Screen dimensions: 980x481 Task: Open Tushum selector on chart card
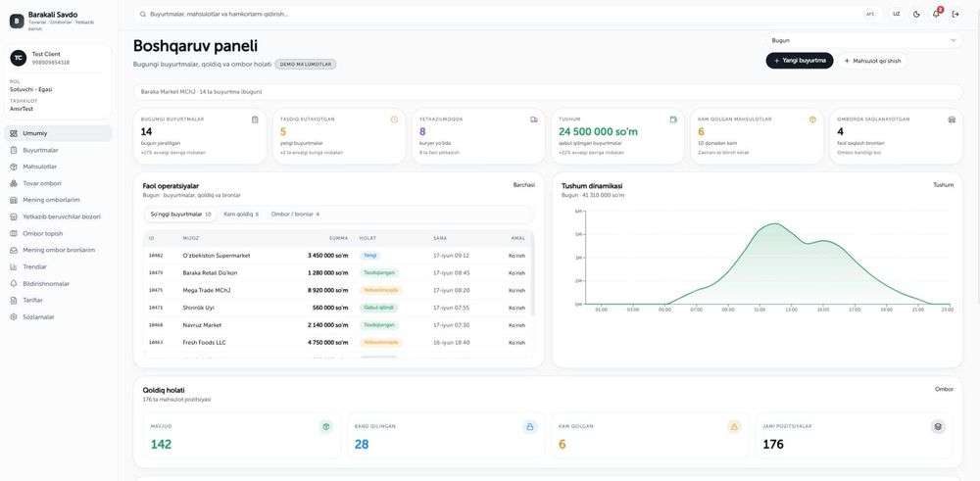[x=943, y=185]
